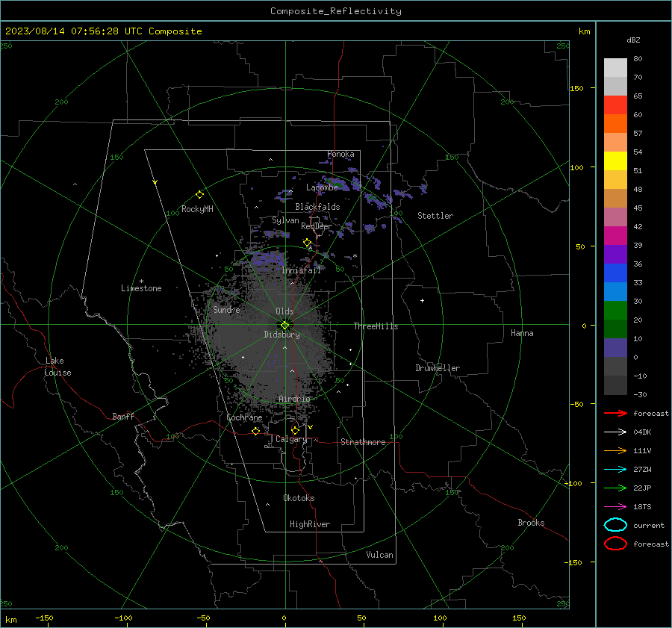Click the Cochrane label
Screen dimensions: 672x628
(x=244, y=417)
